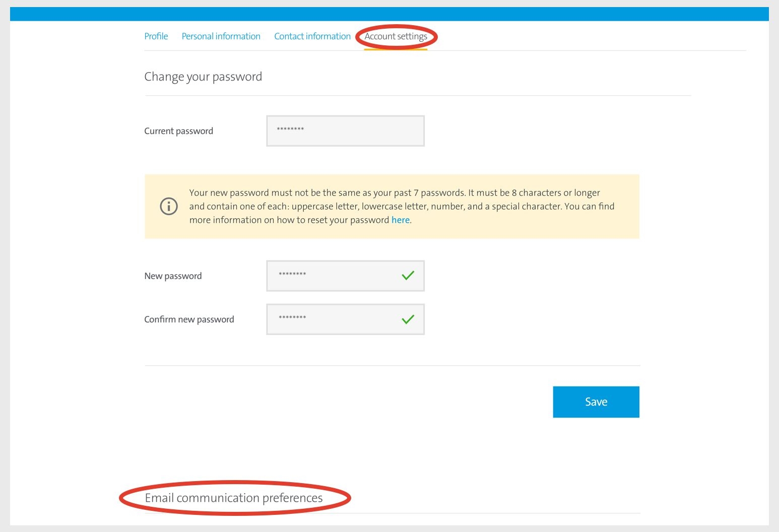Click the New password label text

click(x=173, y=276)
